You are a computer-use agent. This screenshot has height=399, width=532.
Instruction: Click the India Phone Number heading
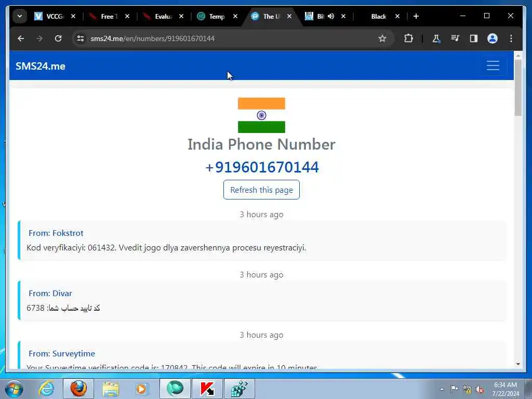coord(261,144)
